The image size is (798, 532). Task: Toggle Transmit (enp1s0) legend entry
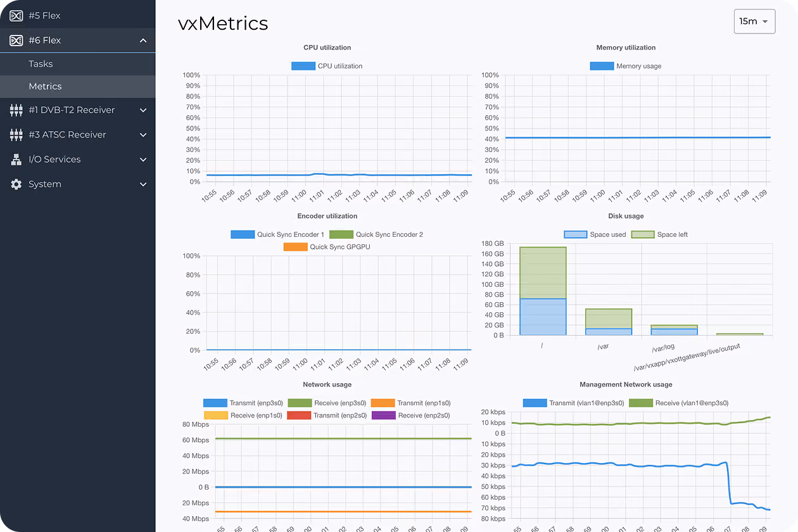pyautogui.click(x=411, y=403)
